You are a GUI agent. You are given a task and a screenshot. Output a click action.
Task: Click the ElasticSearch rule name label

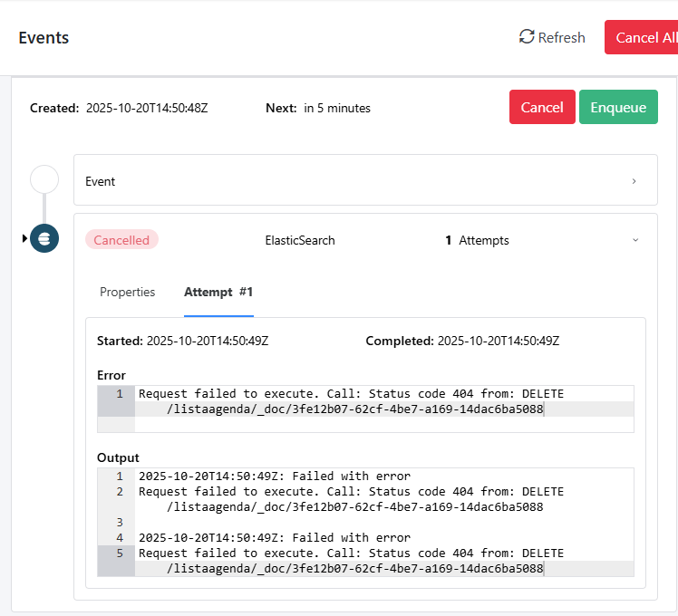(x=300, y=240)
